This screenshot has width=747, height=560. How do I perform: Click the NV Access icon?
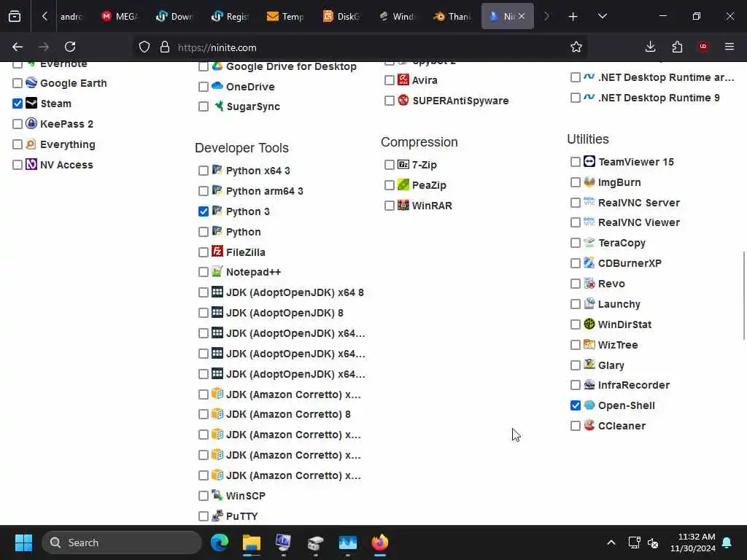[31, 164]
